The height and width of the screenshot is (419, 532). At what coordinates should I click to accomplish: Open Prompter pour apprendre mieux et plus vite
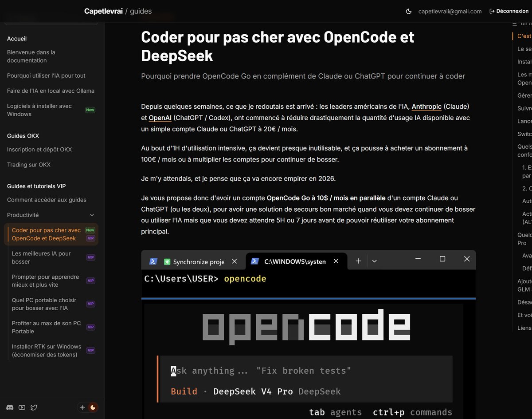click(45, 281)
